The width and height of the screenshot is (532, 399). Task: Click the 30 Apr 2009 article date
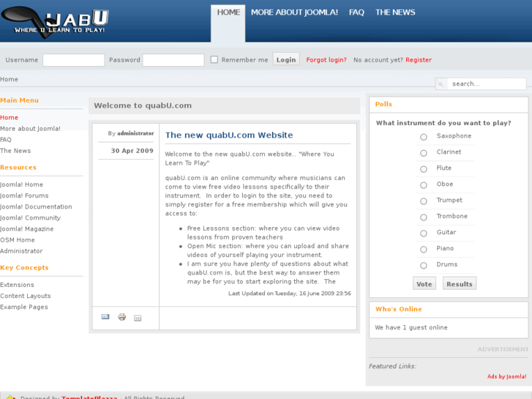pos(132,151)
